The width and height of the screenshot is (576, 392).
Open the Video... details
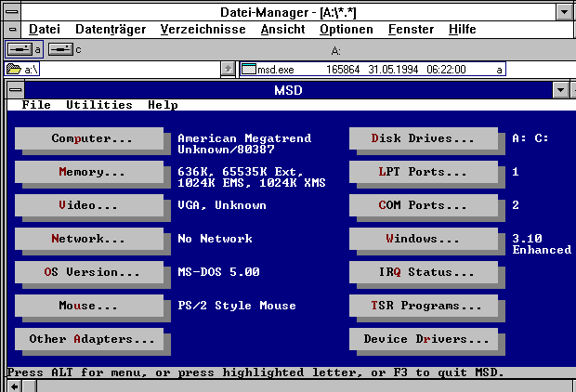(x=89, y=205)
